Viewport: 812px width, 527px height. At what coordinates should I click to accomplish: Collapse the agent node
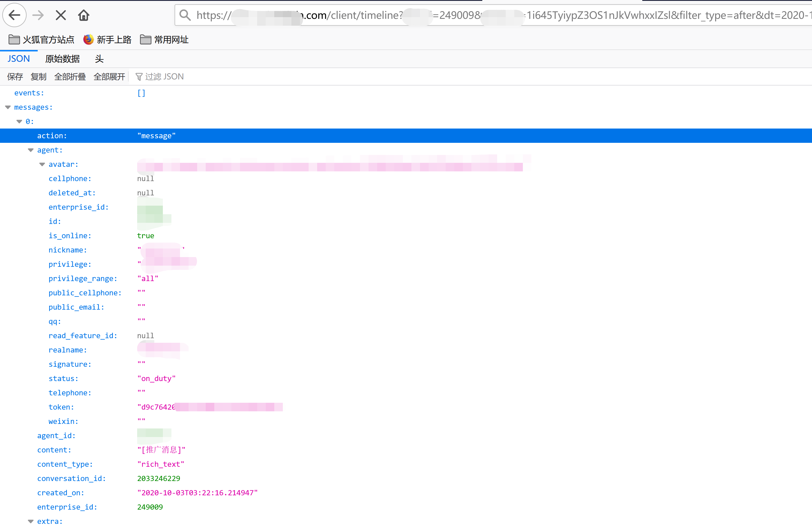pyautogui.click(x=31, y=151)
